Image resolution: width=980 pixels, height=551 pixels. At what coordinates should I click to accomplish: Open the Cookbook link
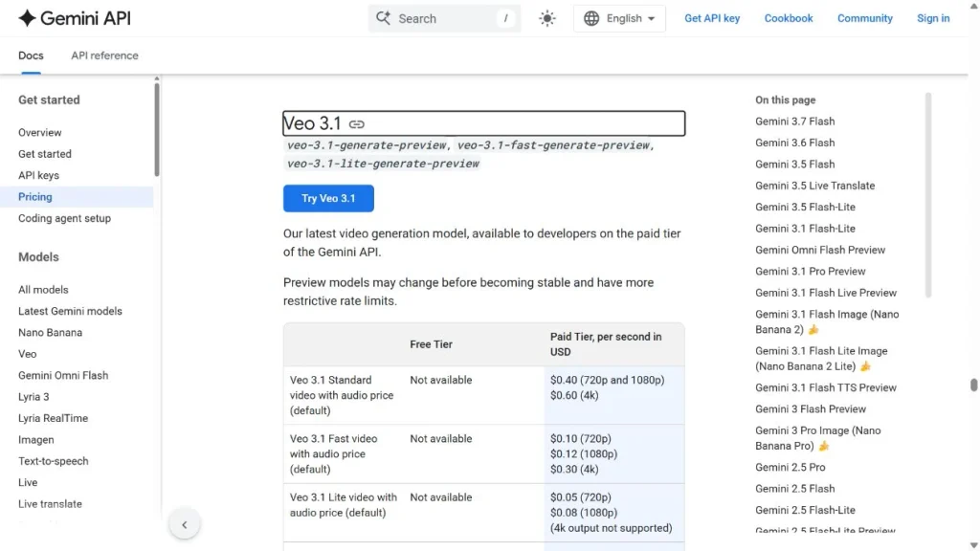(x=789, y=18)
